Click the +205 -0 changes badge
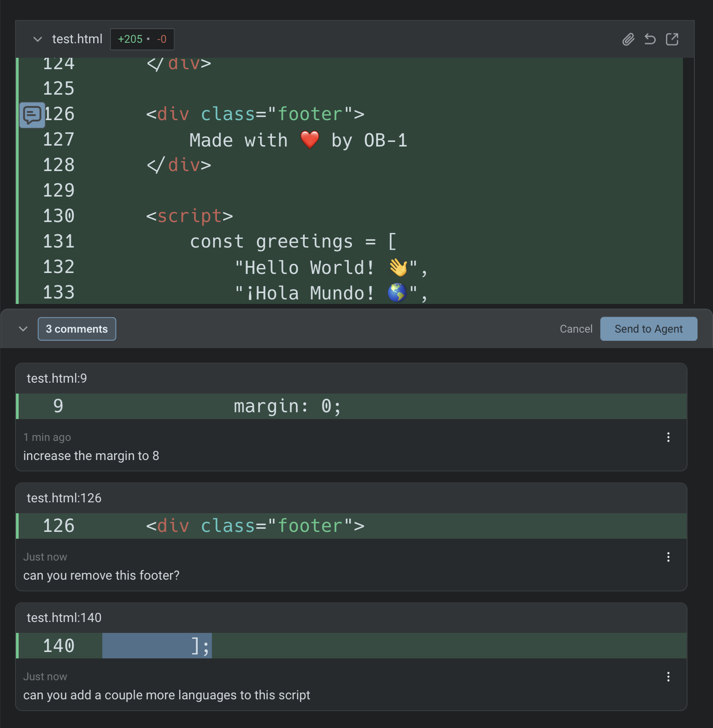This screenshot has width=713, height=728. point(142,40)
